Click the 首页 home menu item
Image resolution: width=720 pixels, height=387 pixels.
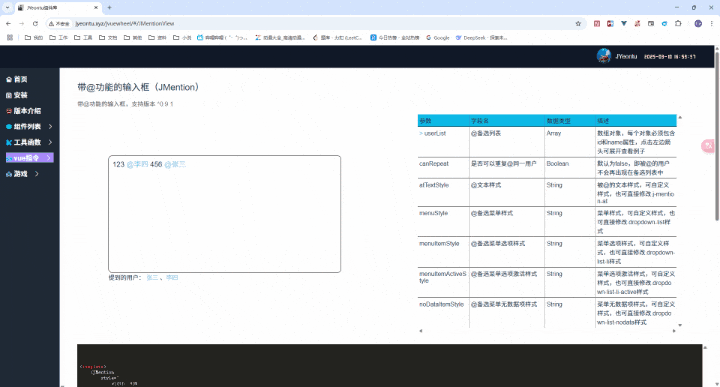pyautogui.click(x=21, y=79)
